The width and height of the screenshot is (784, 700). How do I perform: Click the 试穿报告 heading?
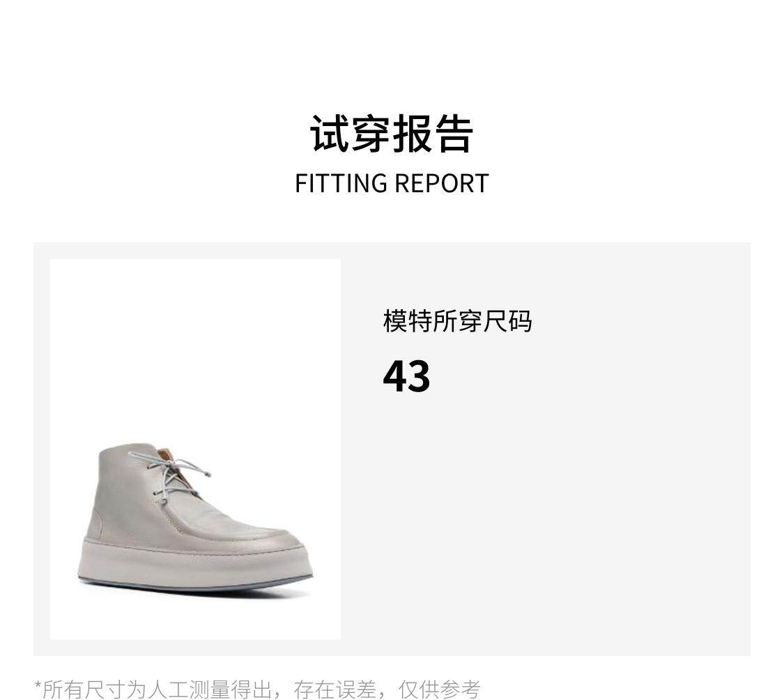(x=392, y=134)
